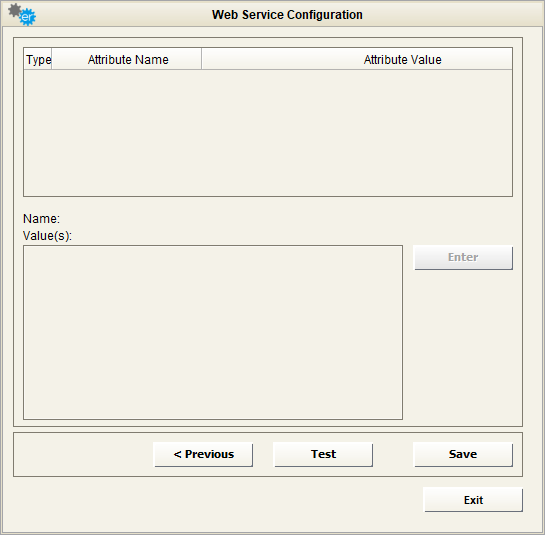Sort by the Type column header

point(38,59)
